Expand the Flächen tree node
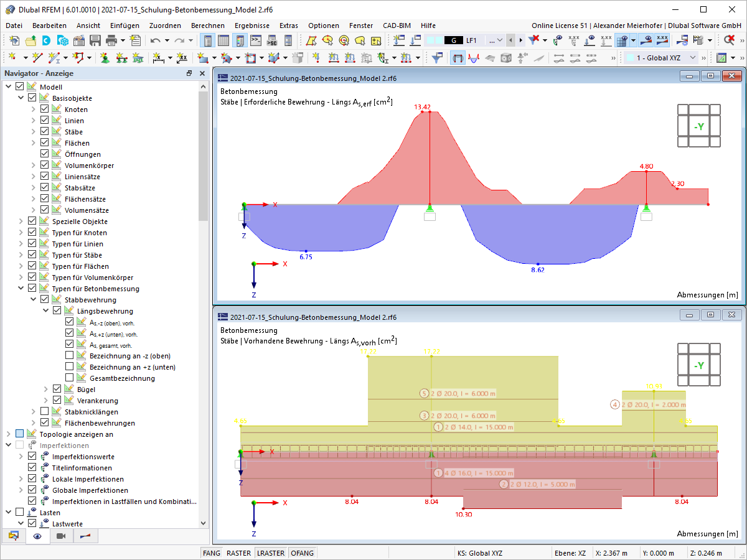The height and width of the screenshot is (560, 747). click(x=34, y=143)
